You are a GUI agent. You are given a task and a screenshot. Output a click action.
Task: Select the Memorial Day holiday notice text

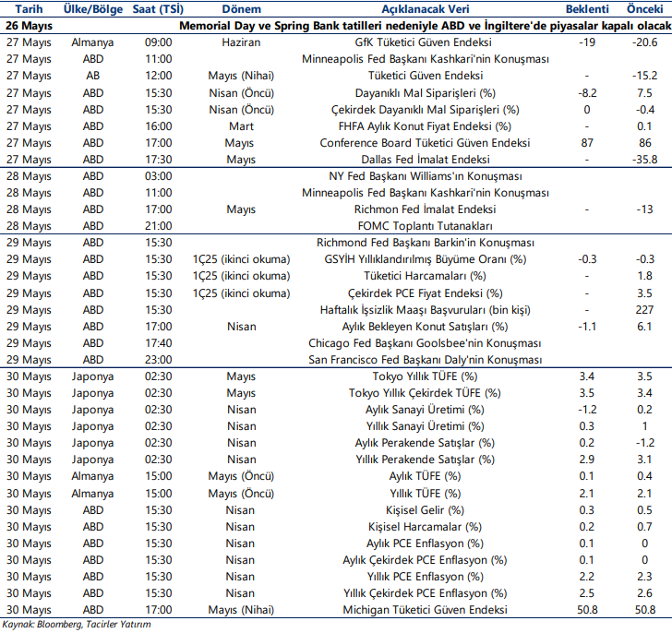[x=425, y=26]
